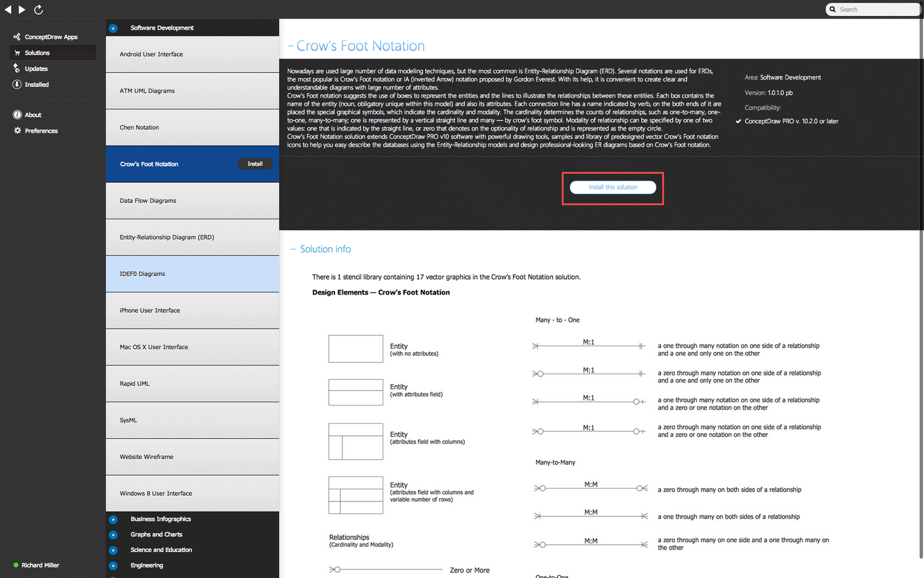Click the back navigation arrow
Screen dimensions: 924x578
point(8,9)
